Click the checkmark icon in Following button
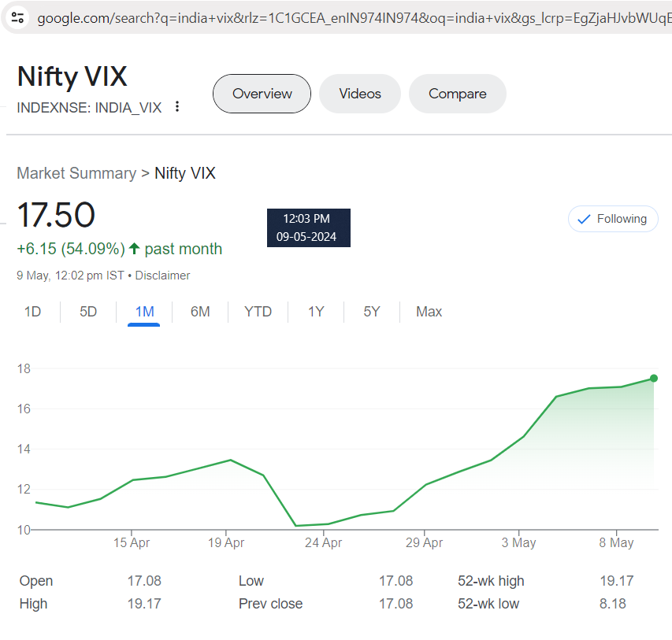Viewport: 672px width, 640px height. coord(584,220)
